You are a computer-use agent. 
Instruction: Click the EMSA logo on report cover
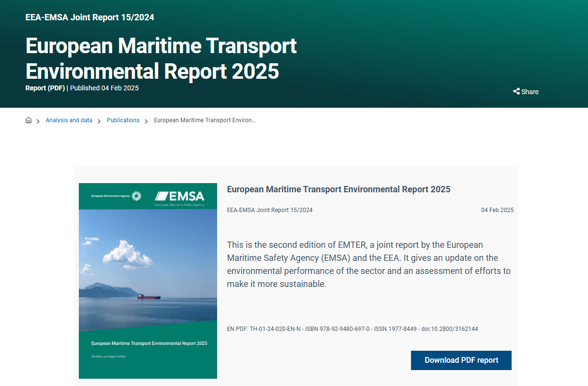(x=180, y=198)
